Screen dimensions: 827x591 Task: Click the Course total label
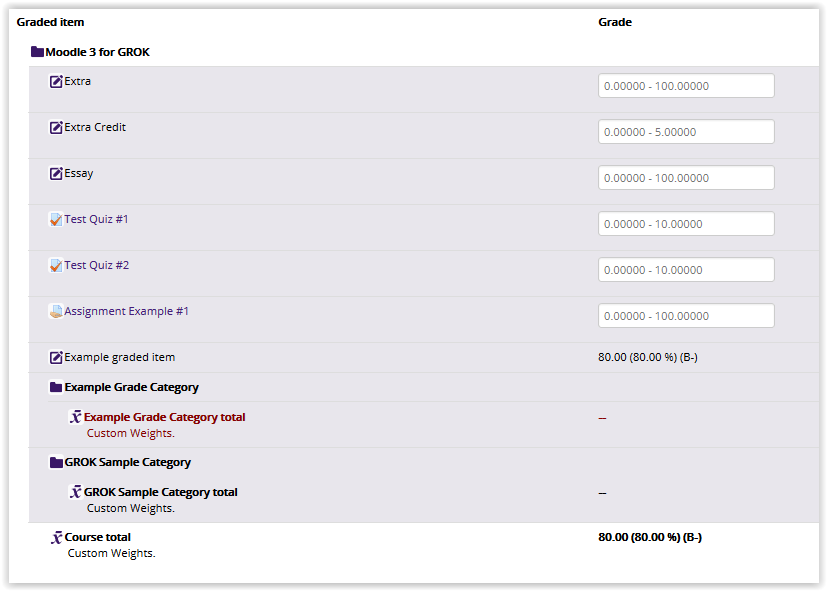98,537
